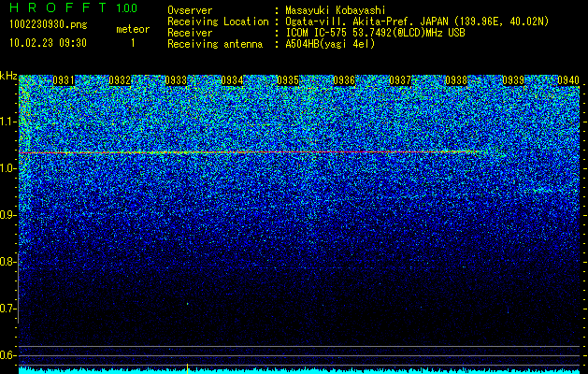The image size is (588, 374).
Task: Click the 1.0 kHz axis label
Action: click(7, 168)
